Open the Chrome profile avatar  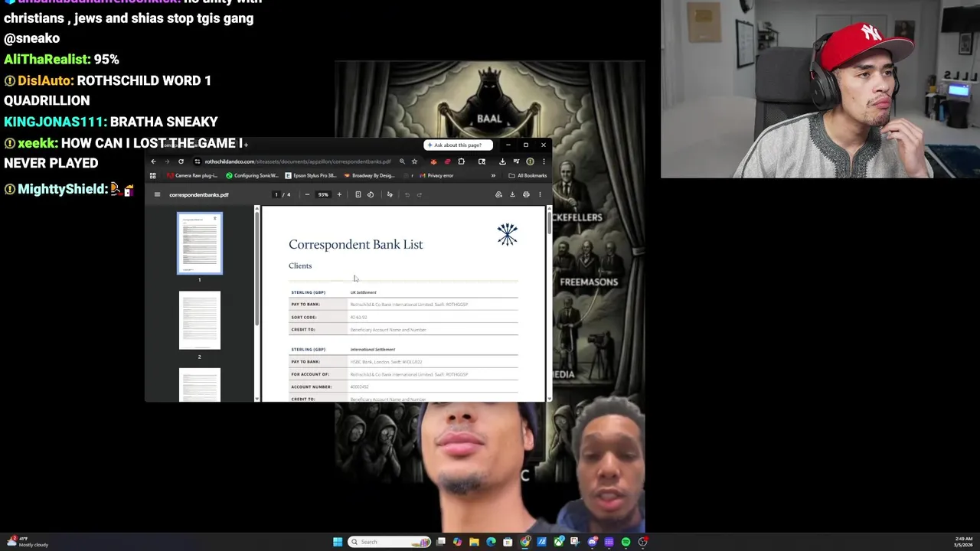point(530,161)
